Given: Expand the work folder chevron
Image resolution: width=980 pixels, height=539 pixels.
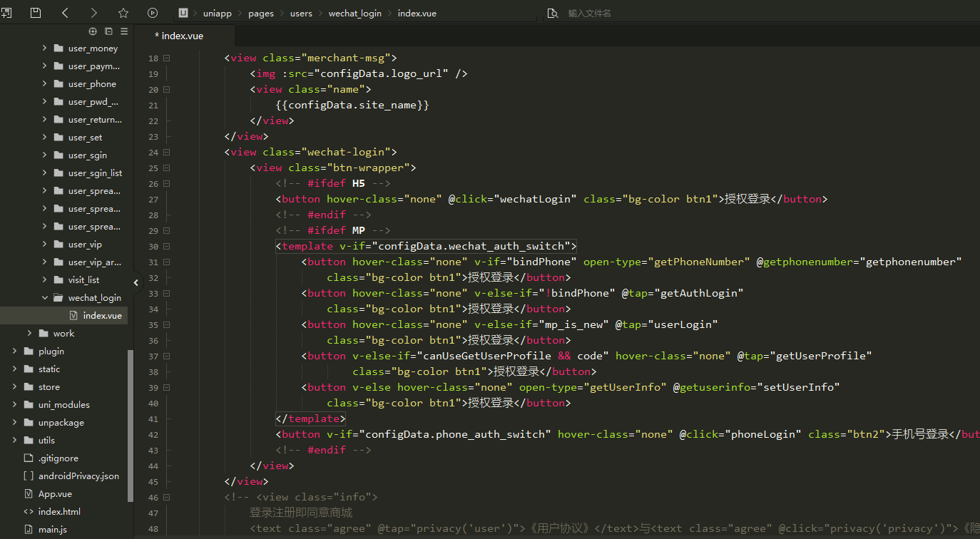Looking at the screenshot, I should pos(30,333).
